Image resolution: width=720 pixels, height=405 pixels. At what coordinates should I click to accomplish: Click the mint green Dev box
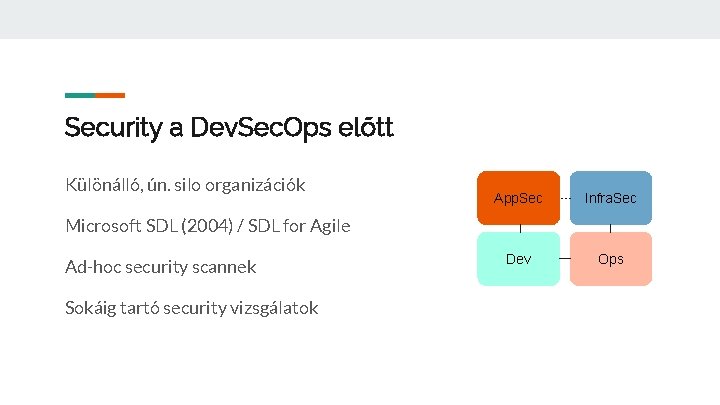[x=519, y=259]
